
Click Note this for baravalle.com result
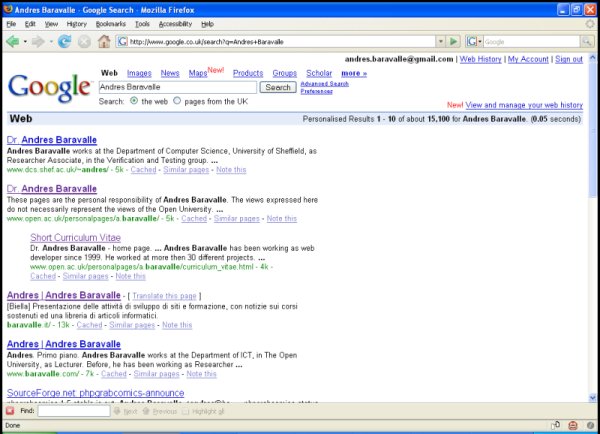(201, 374)
